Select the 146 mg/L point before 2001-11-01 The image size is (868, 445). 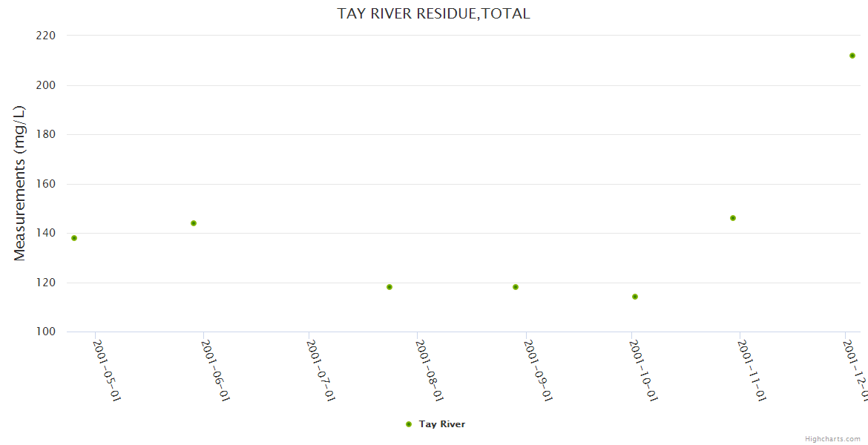[733, 218]
